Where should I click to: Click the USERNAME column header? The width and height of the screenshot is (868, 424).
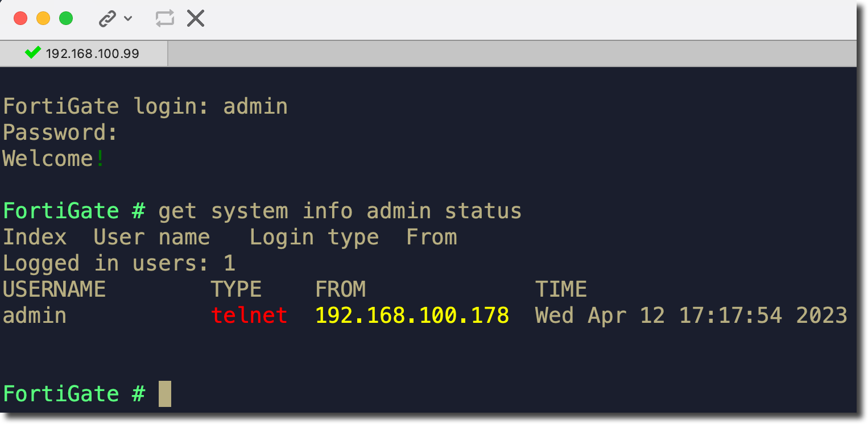click(x=54, y=289)
